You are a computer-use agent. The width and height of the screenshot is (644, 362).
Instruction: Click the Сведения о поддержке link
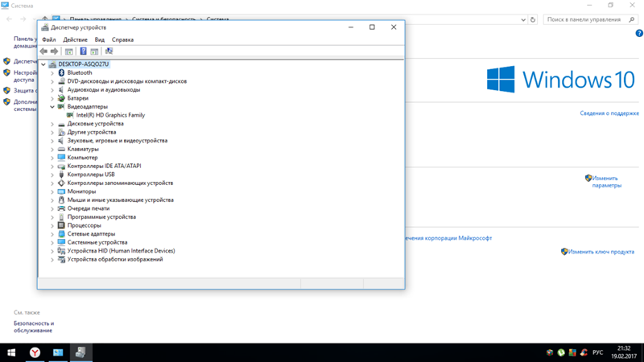[x=609, y=113]
